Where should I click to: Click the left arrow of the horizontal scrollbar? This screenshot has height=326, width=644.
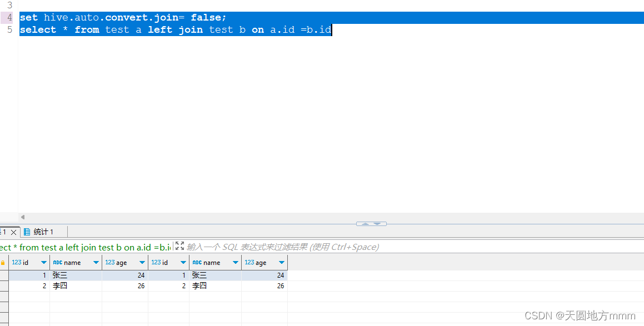[x=22, y=217]
